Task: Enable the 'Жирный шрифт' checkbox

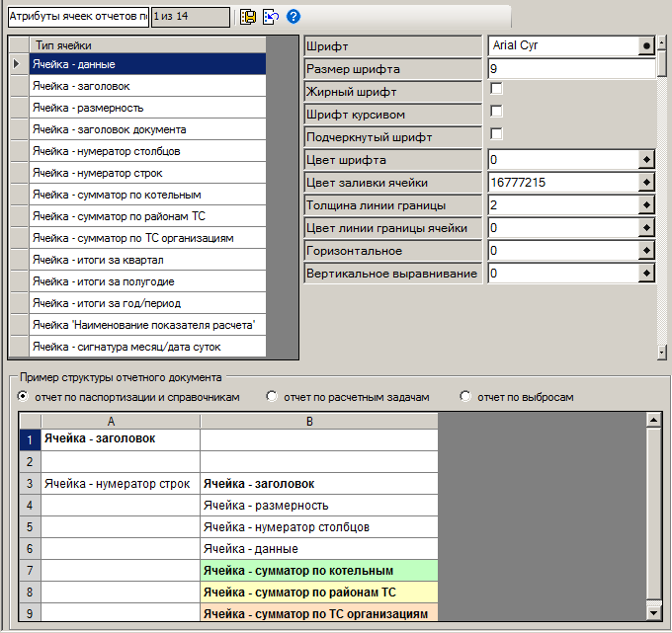Action: [x=497, y=89]
